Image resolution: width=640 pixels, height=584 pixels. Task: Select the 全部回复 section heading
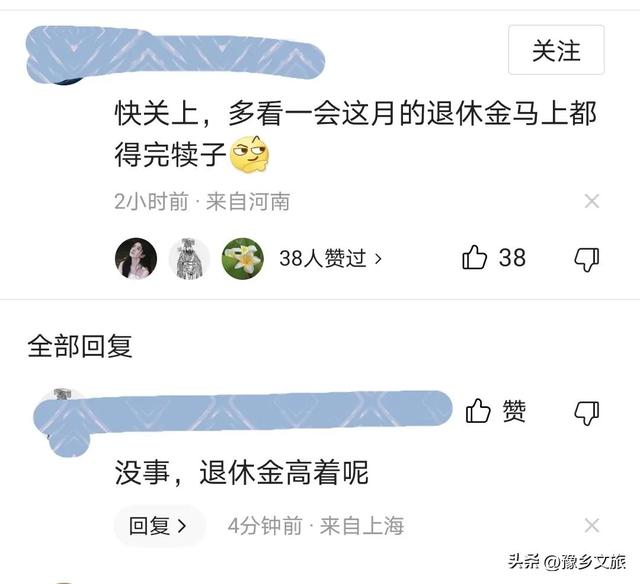80,346
